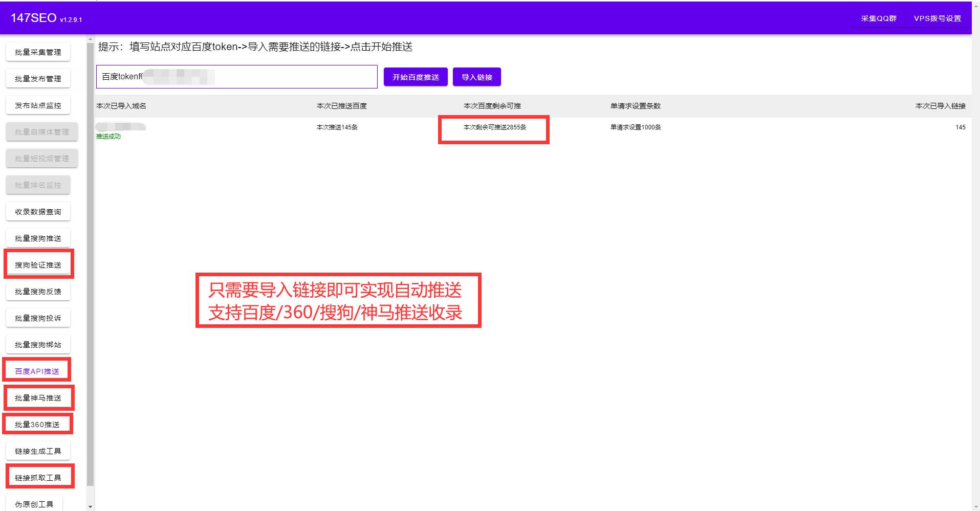Select 批量搜狗绑站 tool
Image resolution: width=980 pixels, height=511 pixels.
pyautogui.click(x=38, y=344)
